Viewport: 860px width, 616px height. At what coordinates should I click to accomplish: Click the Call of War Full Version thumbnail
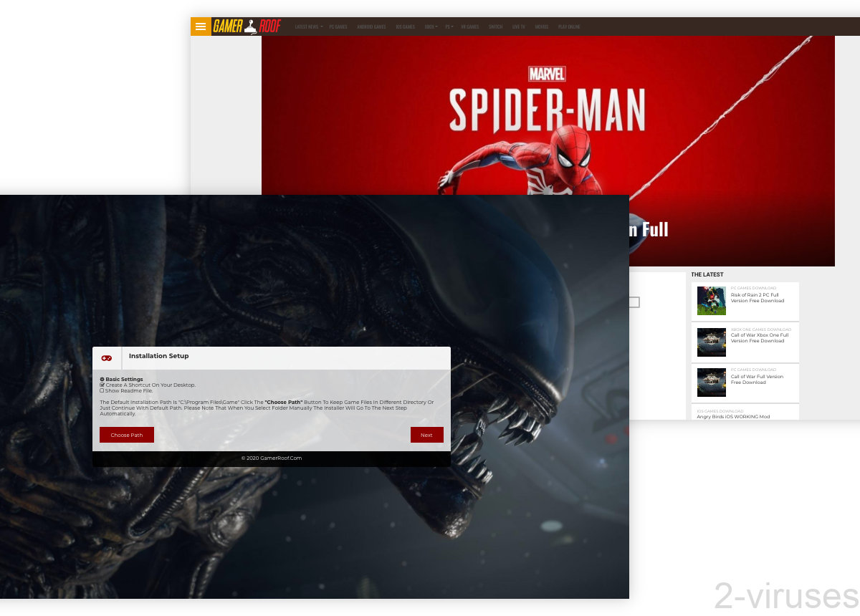tap(712, 382)
